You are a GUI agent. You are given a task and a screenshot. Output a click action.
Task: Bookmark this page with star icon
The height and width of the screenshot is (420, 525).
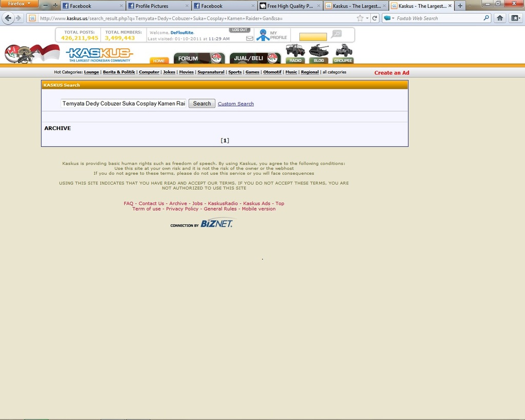click(x=360, y=18)
